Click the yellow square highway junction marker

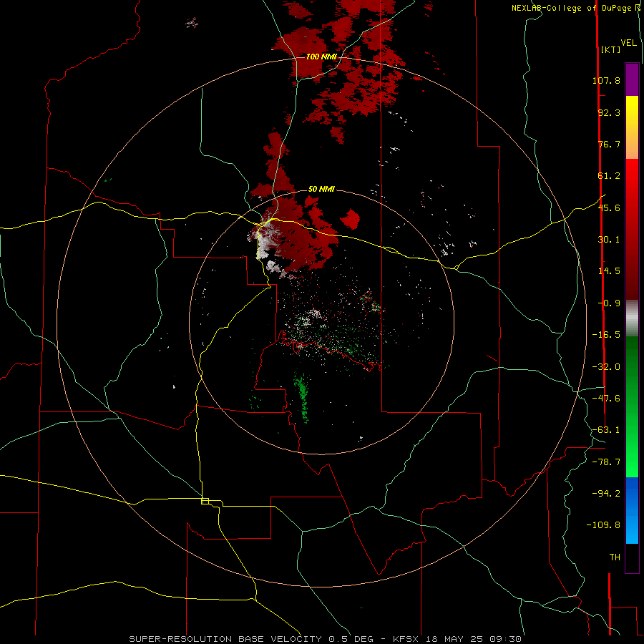205,501
